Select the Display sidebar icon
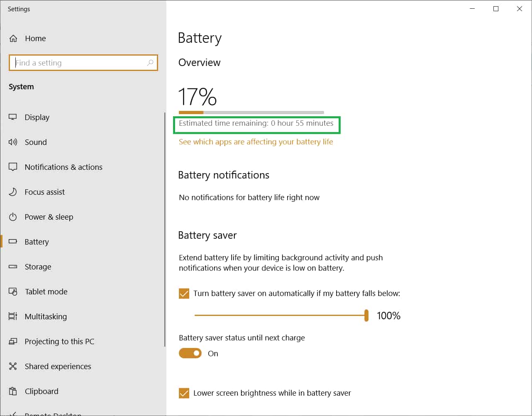532x416 pixels. tap(13, 117)
